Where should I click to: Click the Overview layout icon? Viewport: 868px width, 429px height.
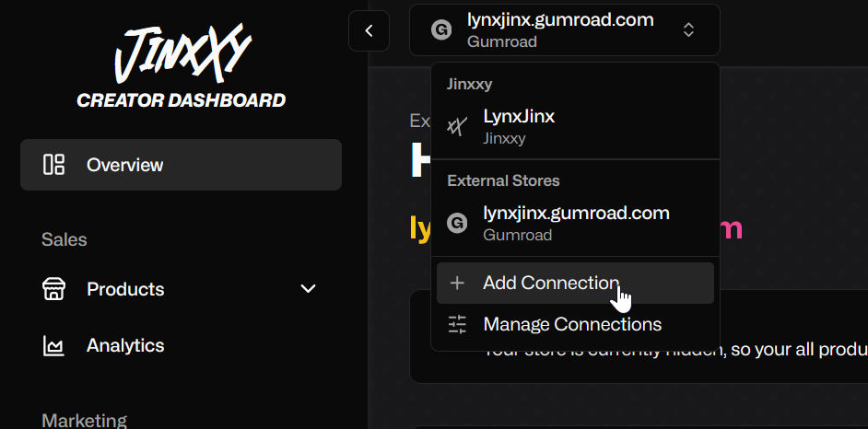[x=53, y=165]
